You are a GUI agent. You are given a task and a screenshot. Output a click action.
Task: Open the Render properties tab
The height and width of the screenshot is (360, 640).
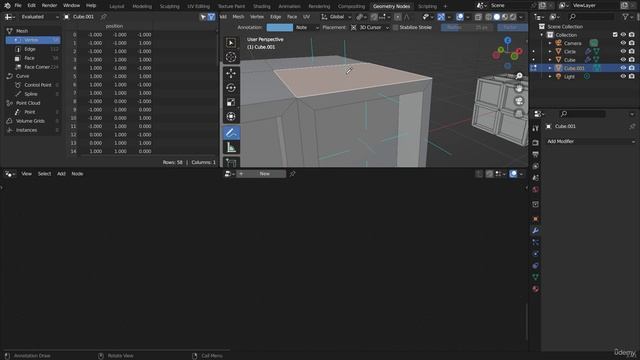[x=536, y=143]
